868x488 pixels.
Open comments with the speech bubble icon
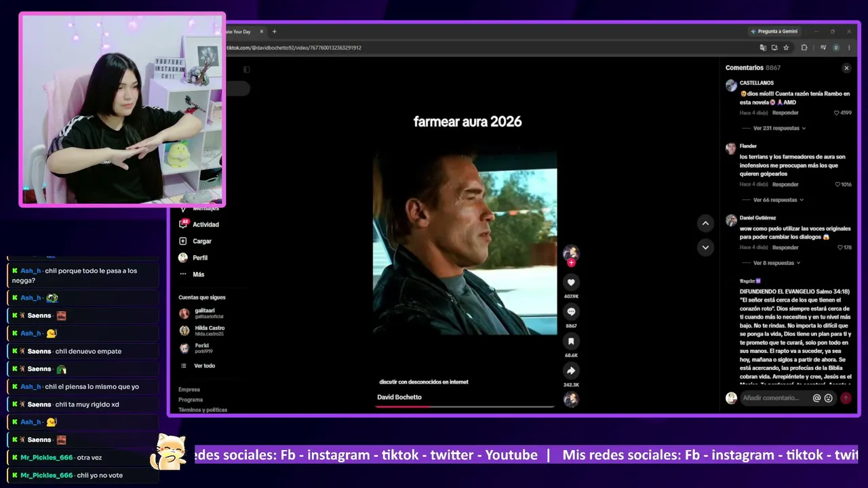point(571,312)
